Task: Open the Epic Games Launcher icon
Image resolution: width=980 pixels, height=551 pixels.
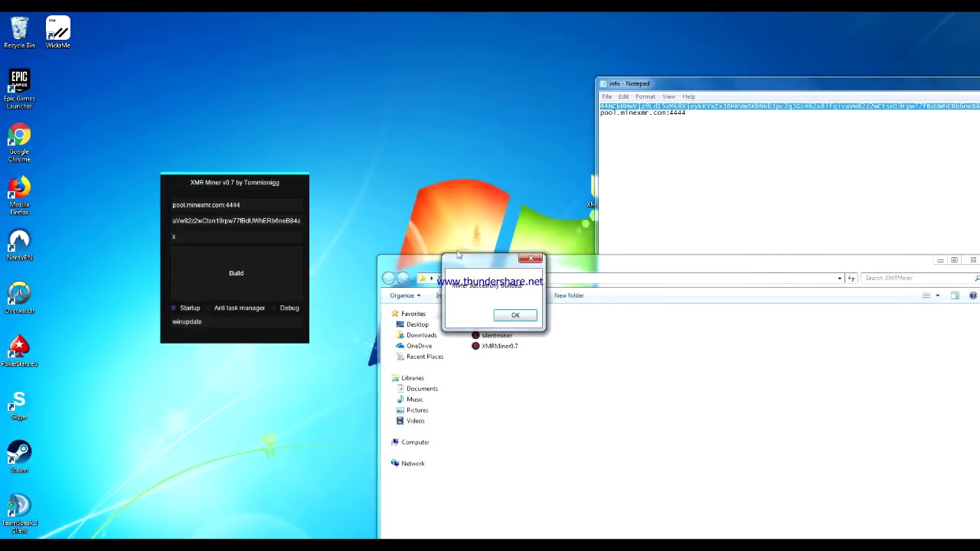Action: click(x=19, y=89)
